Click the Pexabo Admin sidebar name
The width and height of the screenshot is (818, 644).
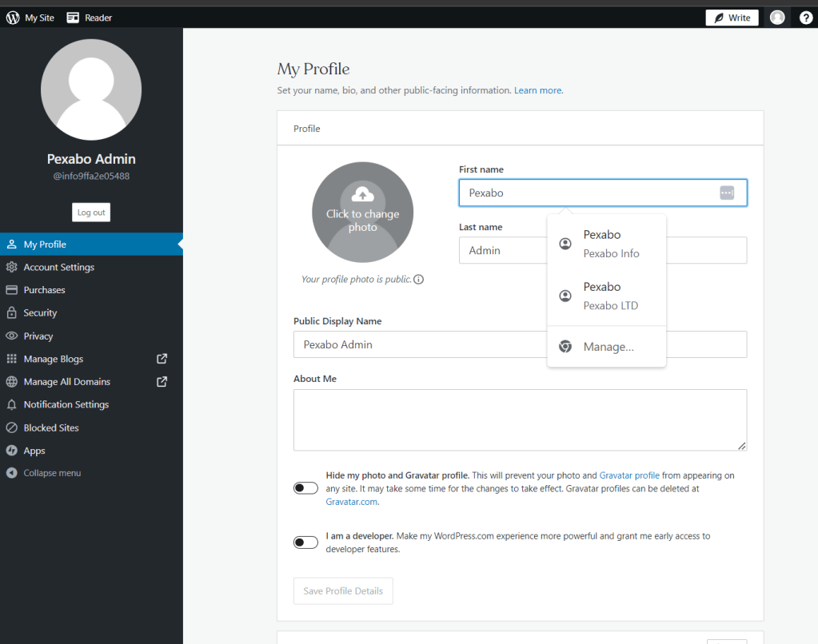91,159
